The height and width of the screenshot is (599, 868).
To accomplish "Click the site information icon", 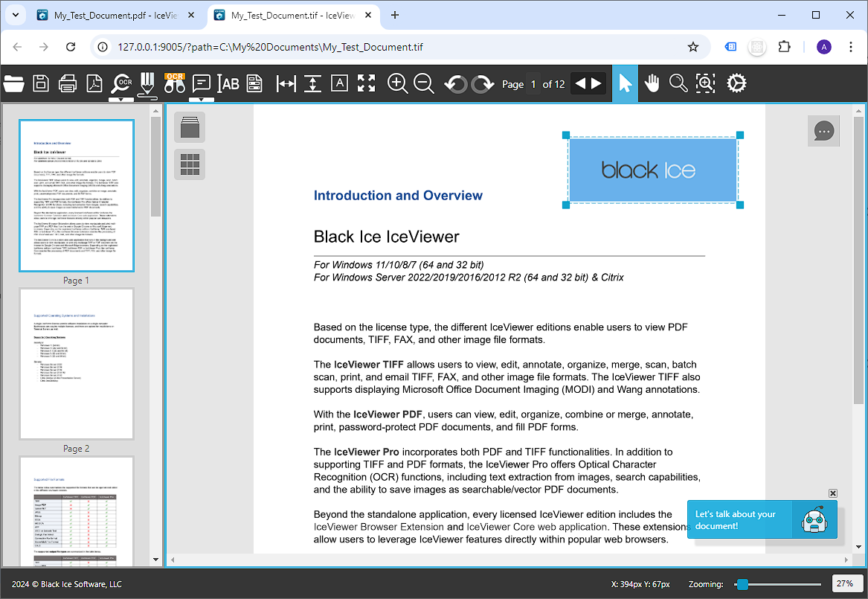I will pyautogui.click(x=103, y=47).
